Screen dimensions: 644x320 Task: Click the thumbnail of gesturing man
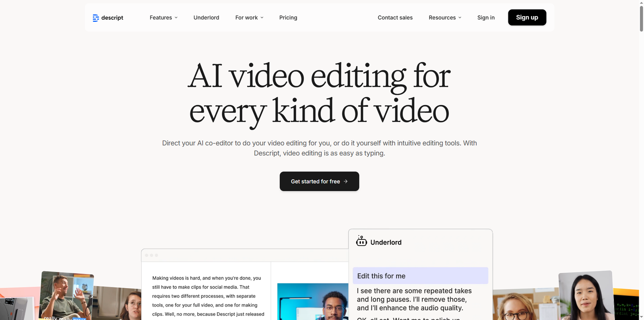pyautogui.click(x=66, y=295)
